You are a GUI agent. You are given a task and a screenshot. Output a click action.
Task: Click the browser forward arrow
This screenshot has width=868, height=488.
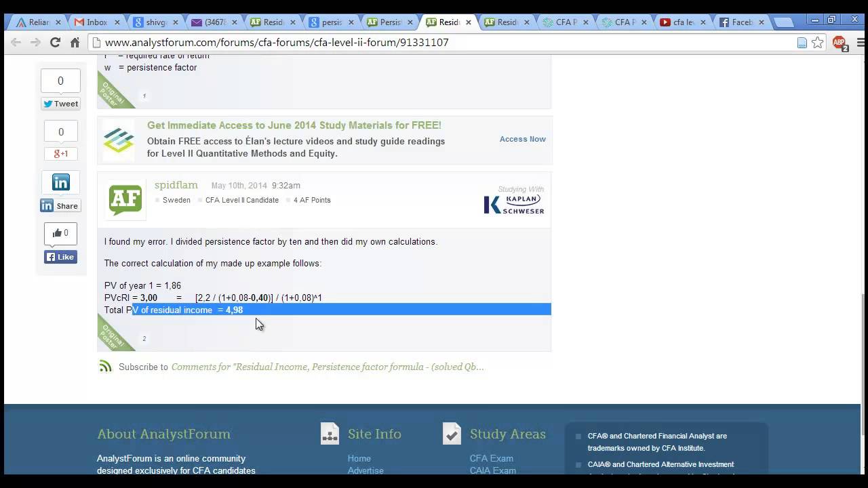coord(35,42)
